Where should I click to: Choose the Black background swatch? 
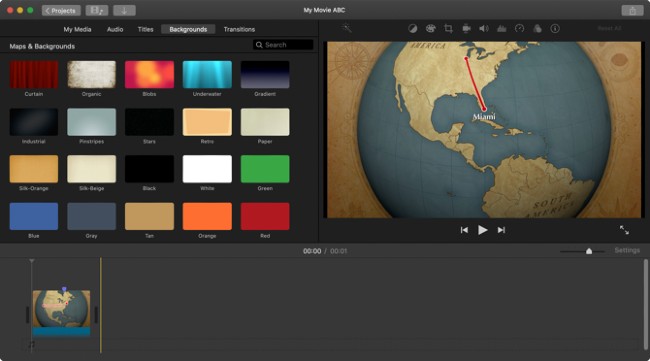(x=149, y=169)
